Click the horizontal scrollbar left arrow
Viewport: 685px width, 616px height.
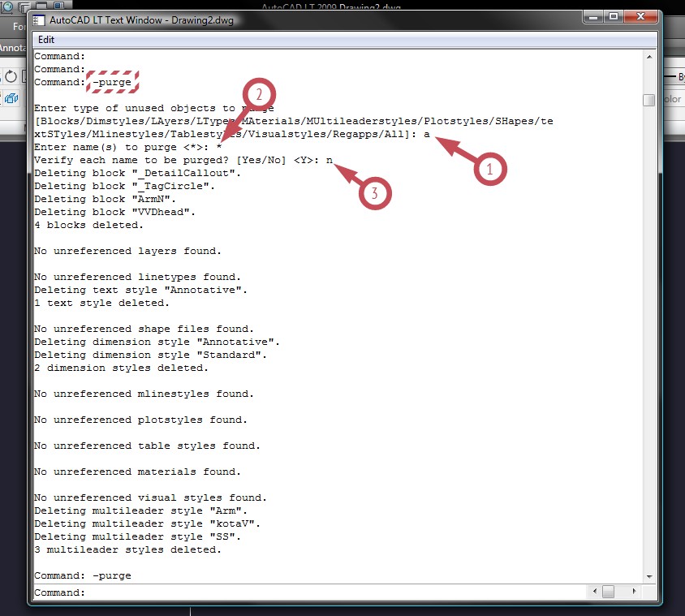tap(595, 591)
